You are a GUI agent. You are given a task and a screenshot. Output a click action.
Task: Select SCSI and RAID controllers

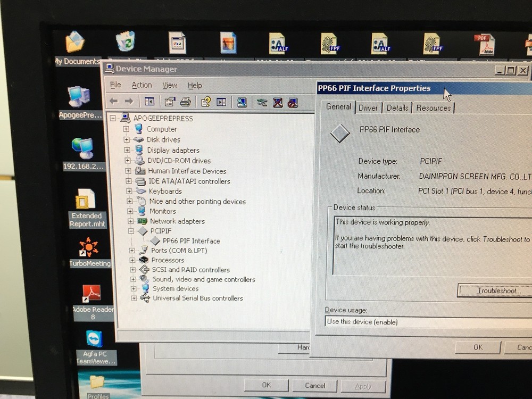pos(190,270)
